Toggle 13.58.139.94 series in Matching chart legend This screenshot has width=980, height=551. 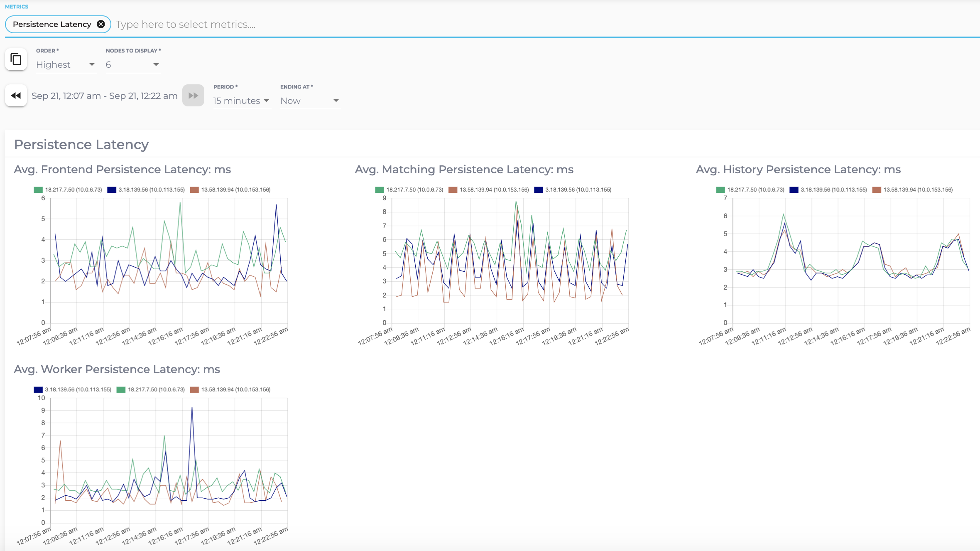[494, 190]
